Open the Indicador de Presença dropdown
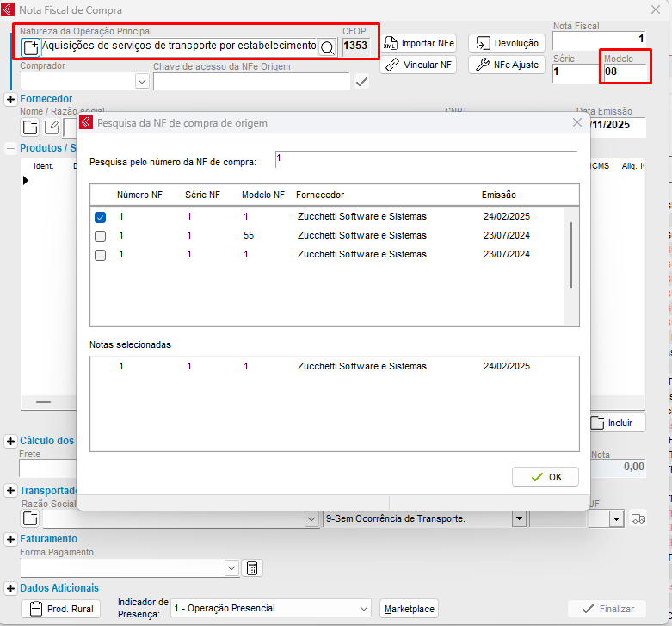672x626 pixels. click(x=362, y=609)
